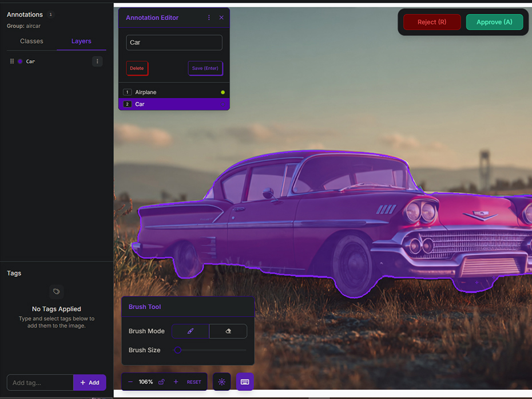Choose Airplane class from the list

[145, 92]
